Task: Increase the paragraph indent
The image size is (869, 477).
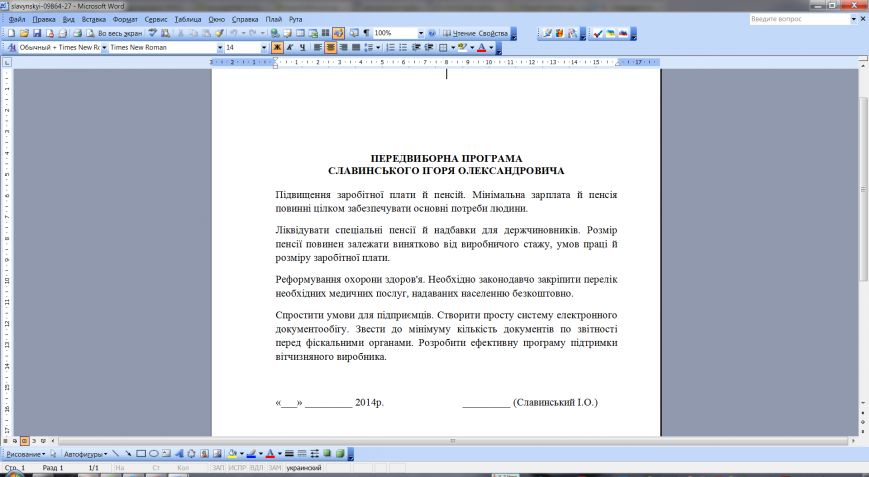Action: (429, 48)
